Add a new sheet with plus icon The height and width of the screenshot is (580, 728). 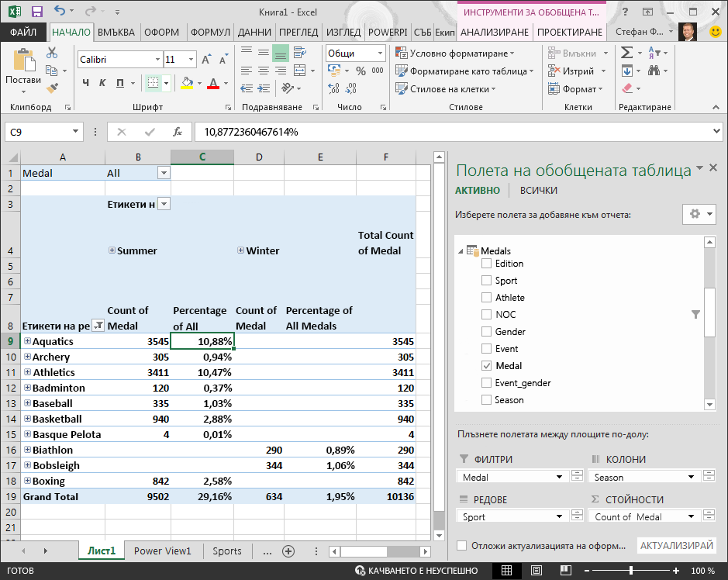pyautogui.click(x=288, y=551)
